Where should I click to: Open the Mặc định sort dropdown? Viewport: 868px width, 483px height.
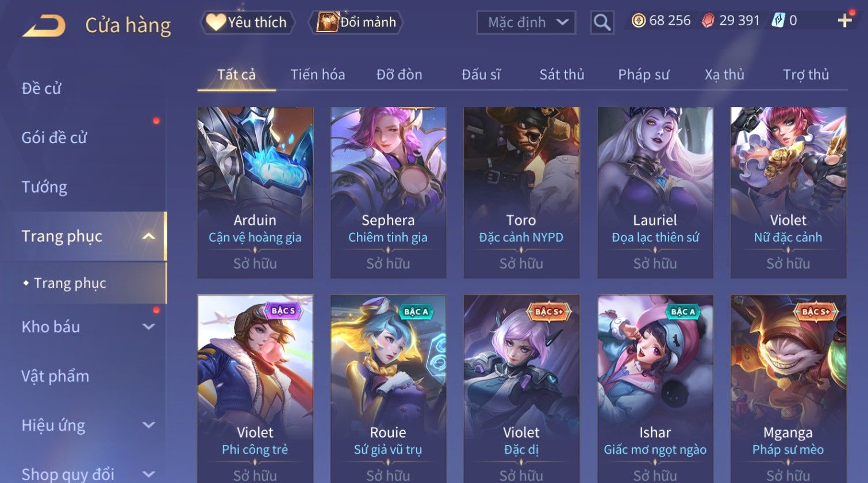pos(526,22)
